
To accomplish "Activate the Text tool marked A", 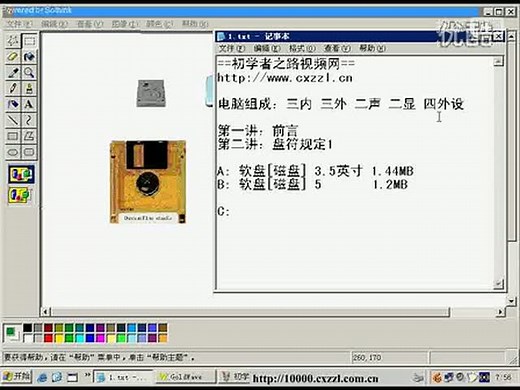I will (29, 104).
